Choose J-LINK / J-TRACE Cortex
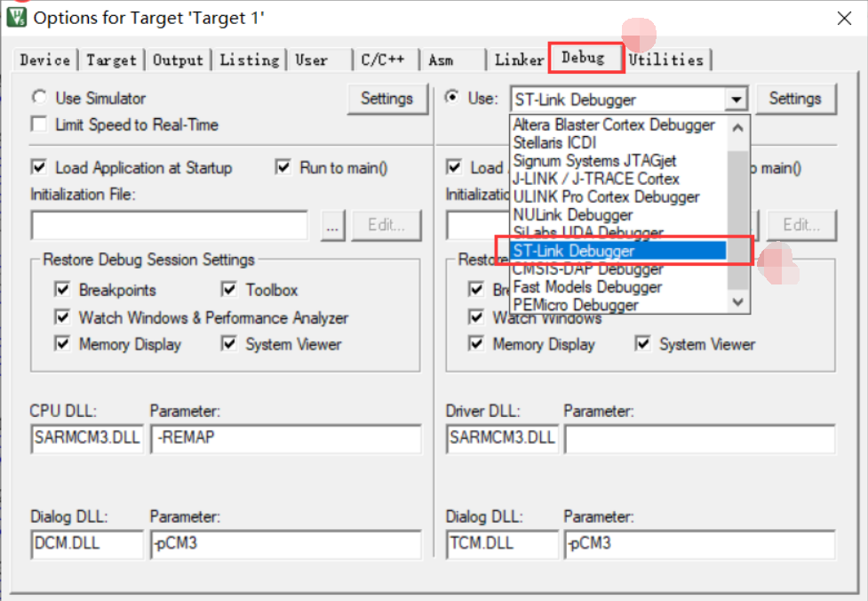This screenshot has height=601, width=868. click(x=595, y=179)
